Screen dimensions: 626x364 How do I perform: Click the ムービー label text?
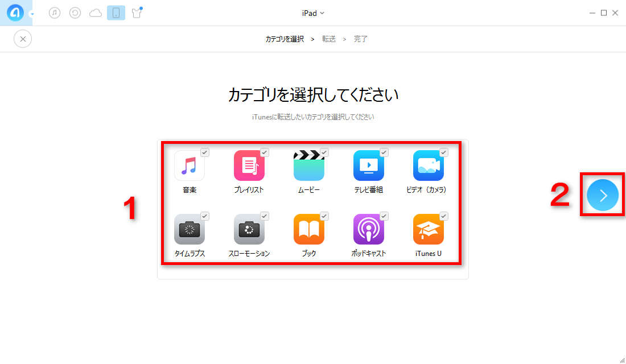309,190
